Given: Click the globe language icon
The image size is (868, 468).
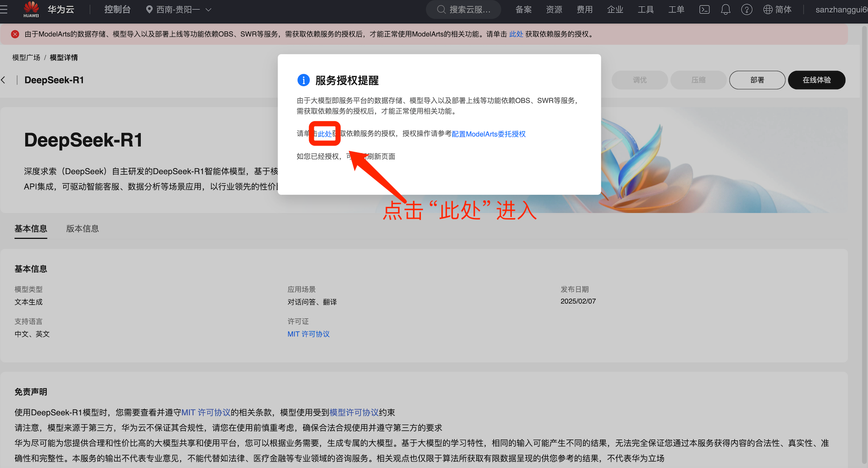Looking at the screenshot, I should point(768,10).
